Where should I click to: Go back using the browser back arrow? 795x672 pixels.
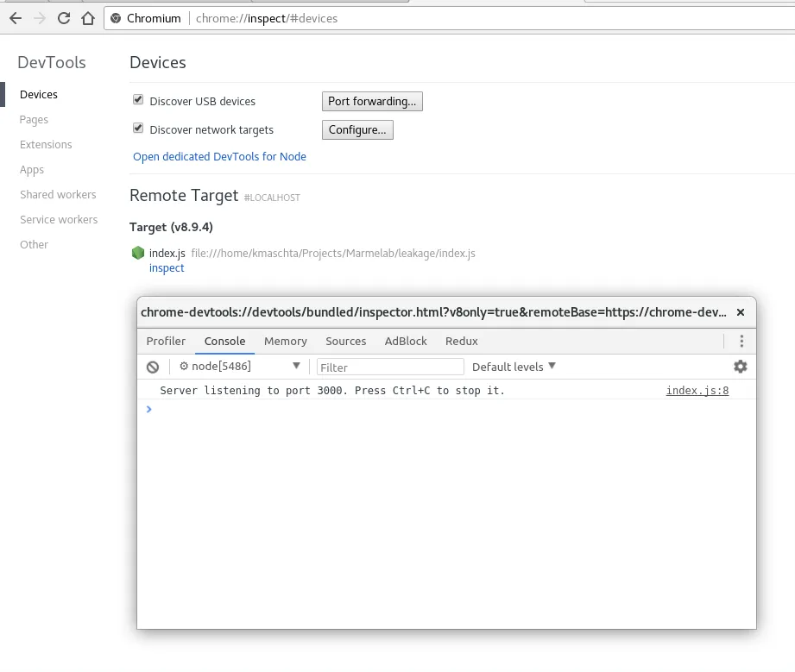click(15, 17)
